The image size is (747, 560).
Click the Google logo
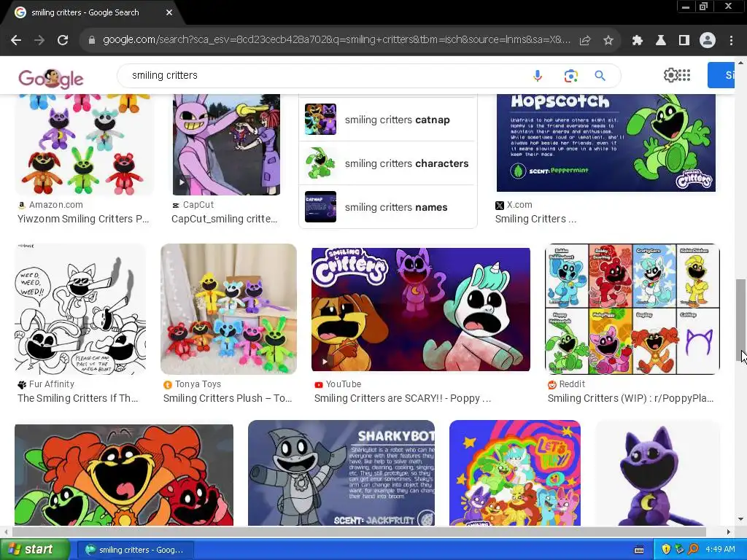point(51,77)
